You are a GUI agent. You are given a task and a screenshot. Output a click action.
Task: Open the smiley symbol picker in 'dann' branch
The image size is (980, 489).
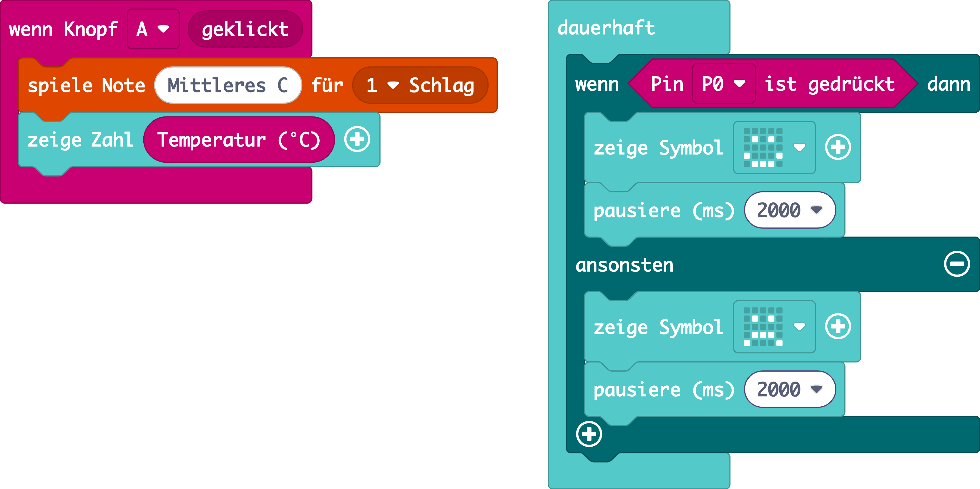(x=774, y=147)
